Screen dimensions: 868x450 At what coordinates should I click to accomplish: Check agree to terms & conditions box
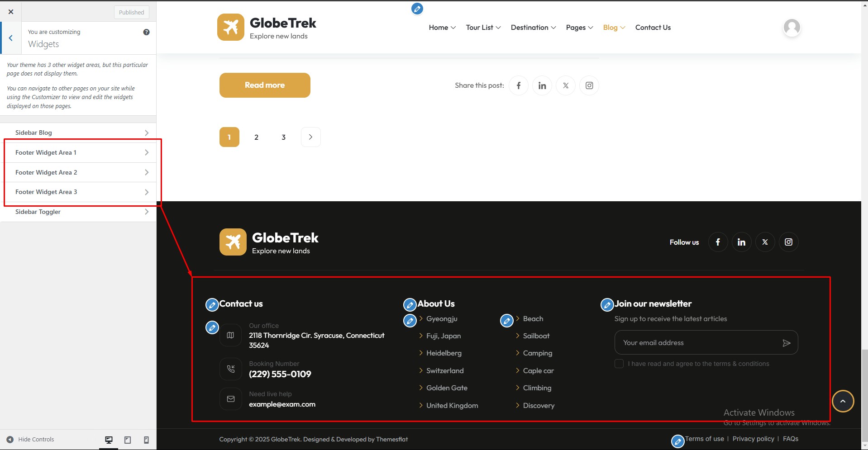pos(619,364)
